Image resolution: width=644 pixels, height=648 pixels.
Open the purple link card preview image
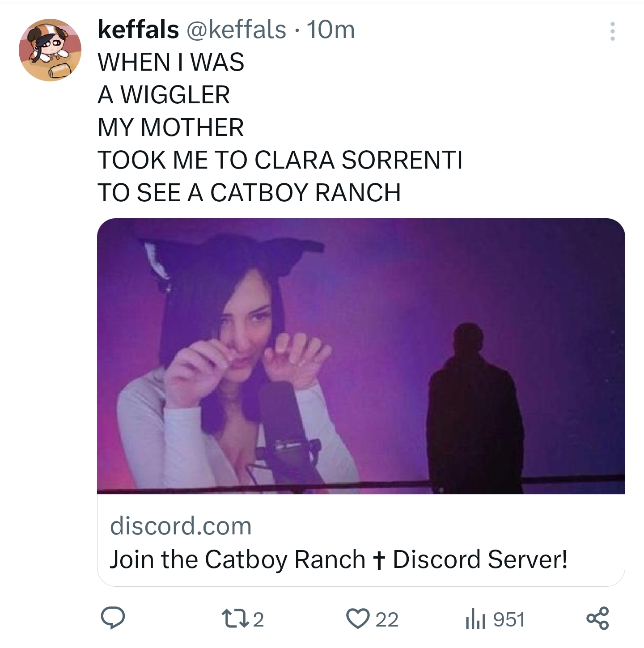361,356
